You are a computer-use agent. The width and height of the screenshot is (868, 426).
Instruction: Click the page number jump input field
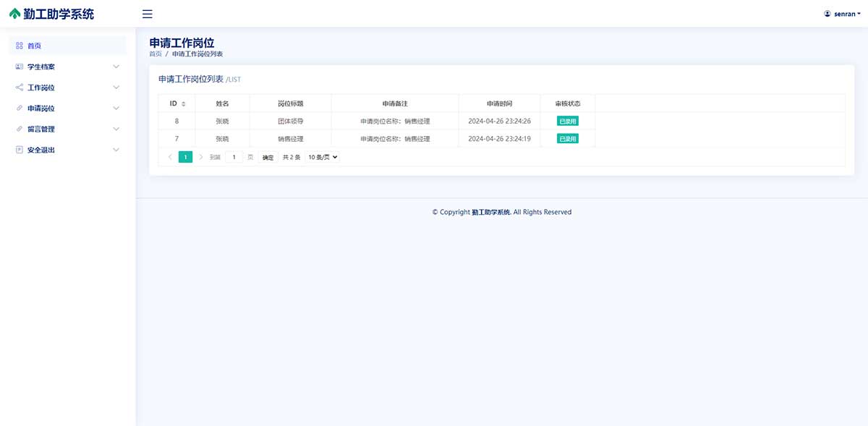tap(234, 157)
